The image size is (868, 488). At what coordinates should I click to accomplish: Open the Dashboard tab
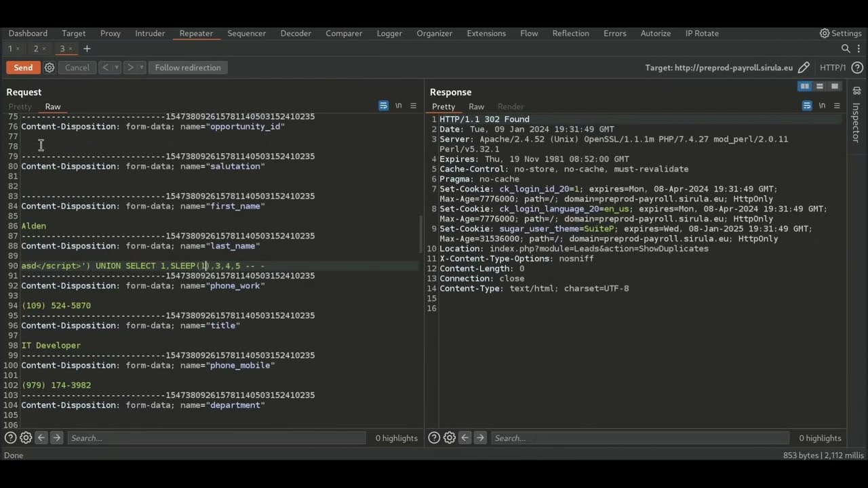28,33
